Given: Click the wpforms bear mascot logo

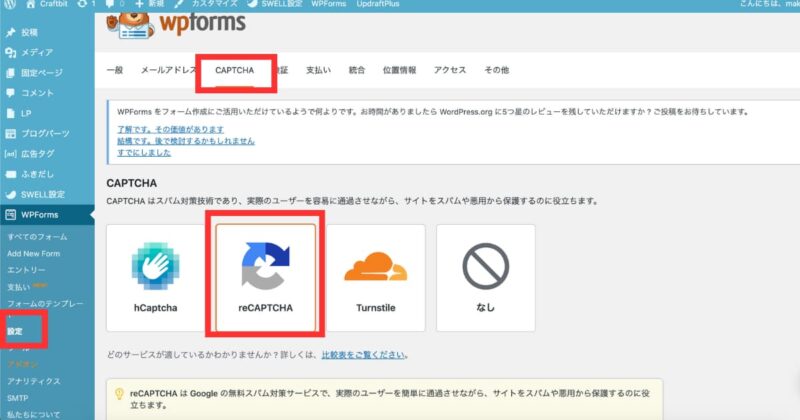Looking at the screenshot, I should (x=130, y=26).
